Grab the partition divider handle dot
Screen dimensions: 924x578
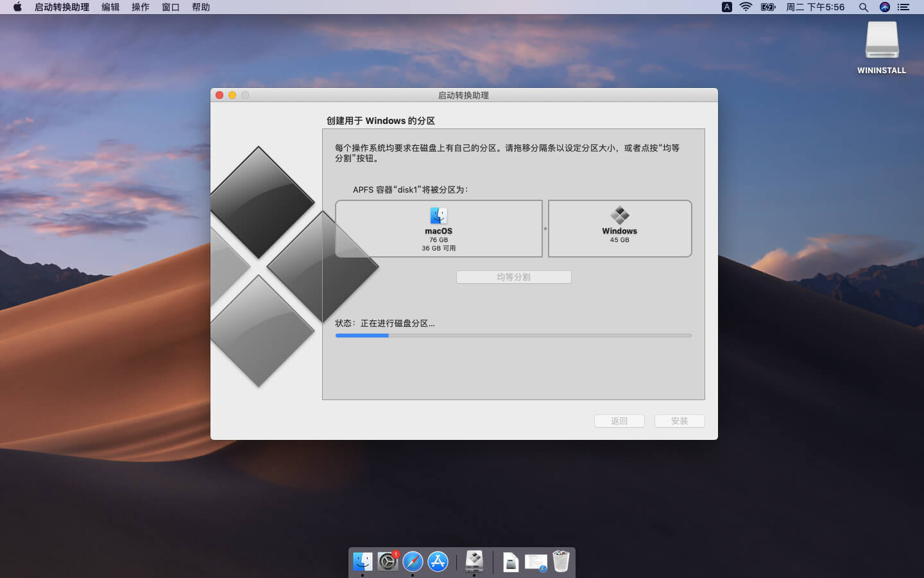coord(545,229)
